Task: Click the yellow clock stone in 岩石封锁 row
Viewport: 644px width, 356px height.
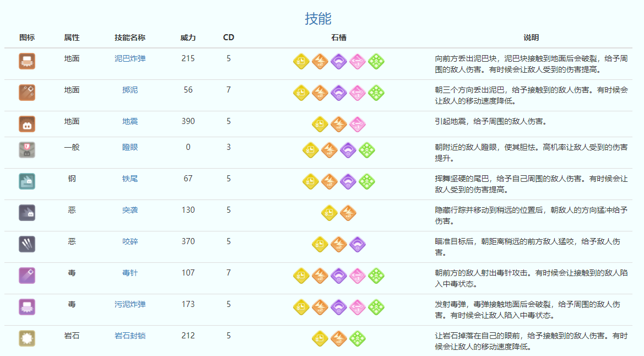Action: pyautogui.click(x=320, y=338)
